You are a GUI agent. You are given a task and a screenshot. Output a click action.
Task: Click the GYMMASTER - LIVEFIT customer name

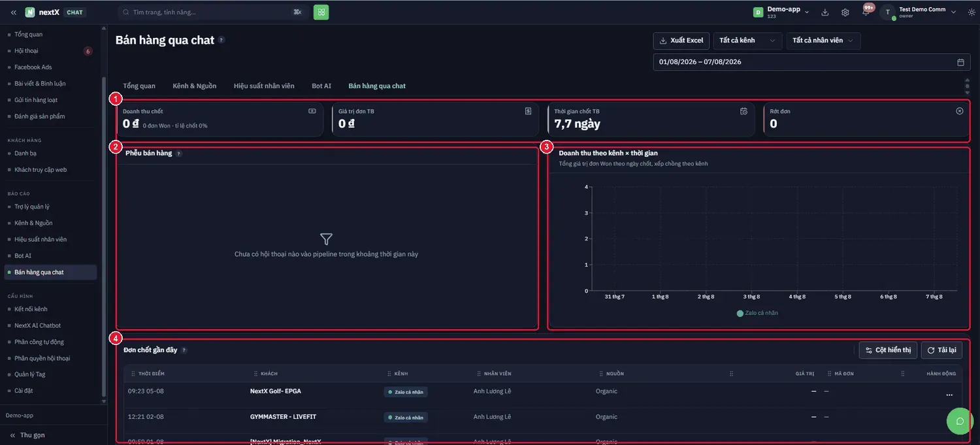(284, 417)
